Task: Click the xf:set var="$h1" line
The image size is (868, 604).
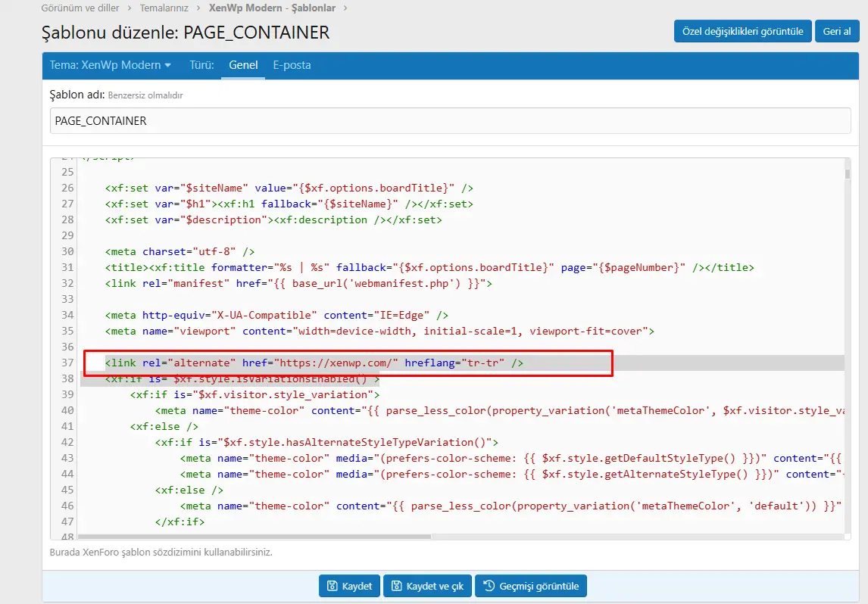Action: point(289,204)
